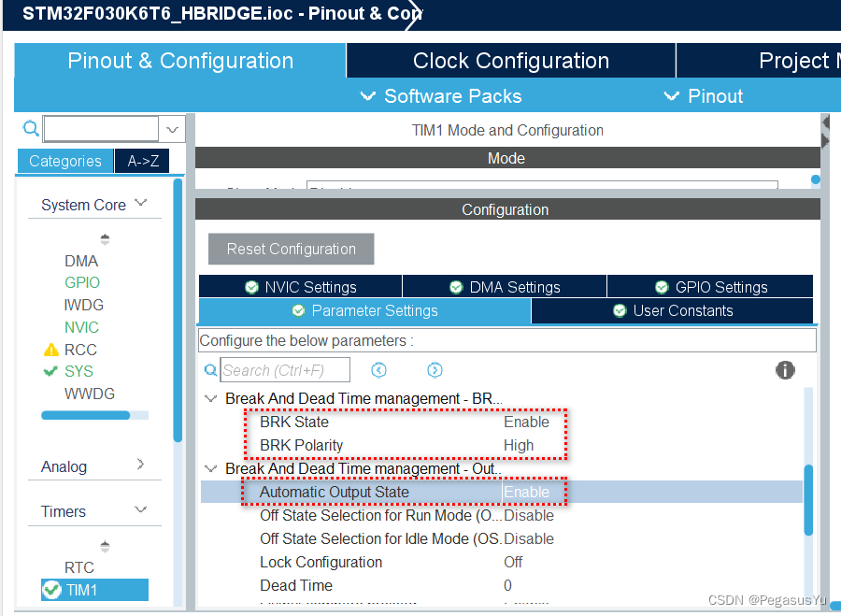Open the category search dropdown arrow
This screenshot has height=616, width=841.
[x=172, y=129]
